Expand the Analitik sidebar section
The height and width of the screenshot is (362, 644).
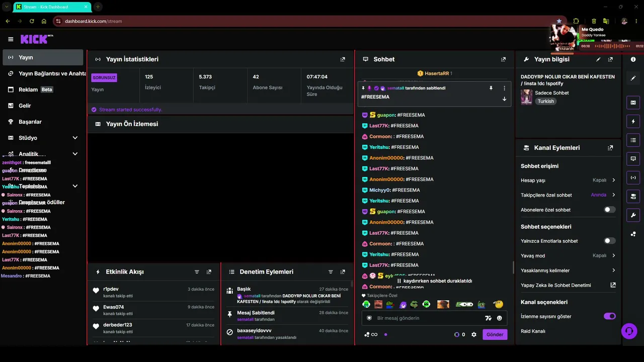click(75, 154)
